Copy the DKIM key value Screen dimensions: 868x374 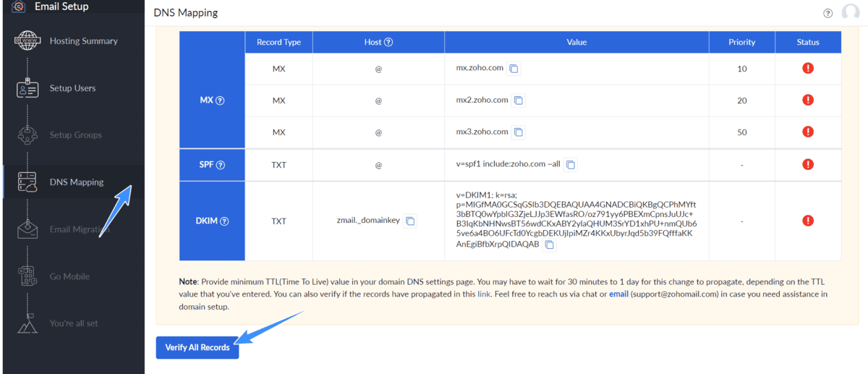(x=549, y=245)
